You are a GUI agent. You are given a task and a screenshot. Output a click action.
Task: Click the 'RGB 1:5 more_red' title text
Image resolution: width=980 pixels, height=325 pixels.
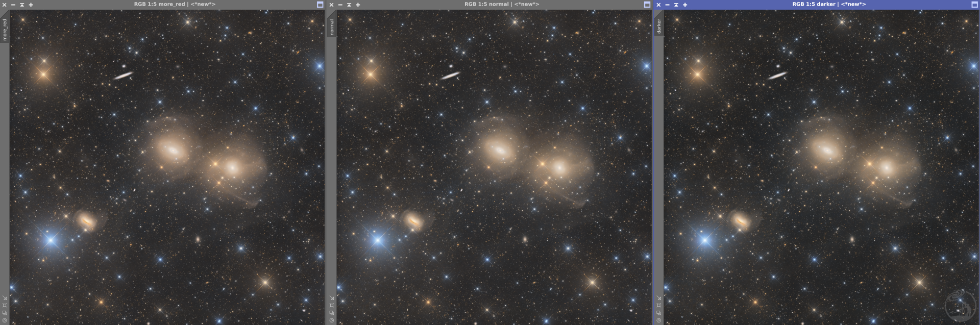click(159, 4)
